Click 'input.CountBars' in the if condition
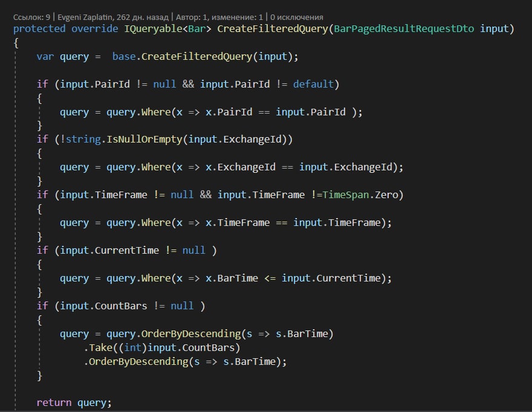 [x=104, y=306]
